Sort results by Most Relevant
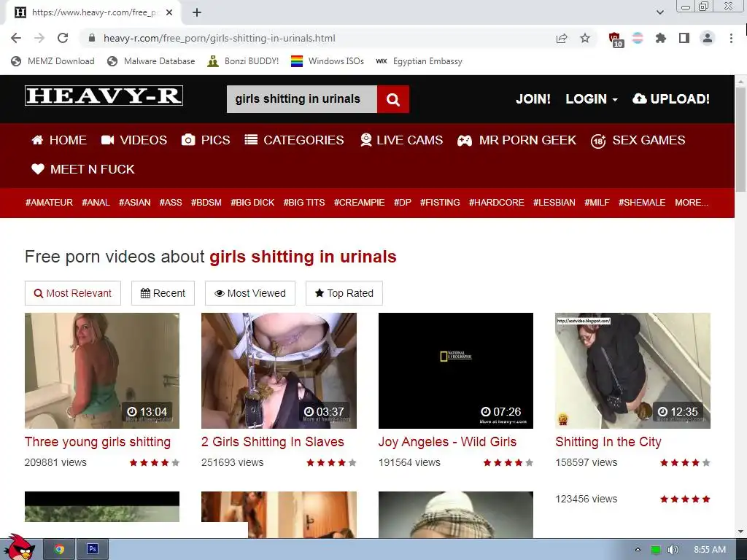The width and height of the screenshot is (747, 560). tap(73, 293)
